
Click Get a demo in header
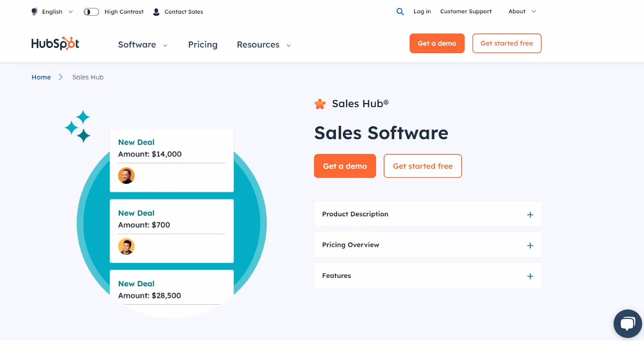click(437, 43)
